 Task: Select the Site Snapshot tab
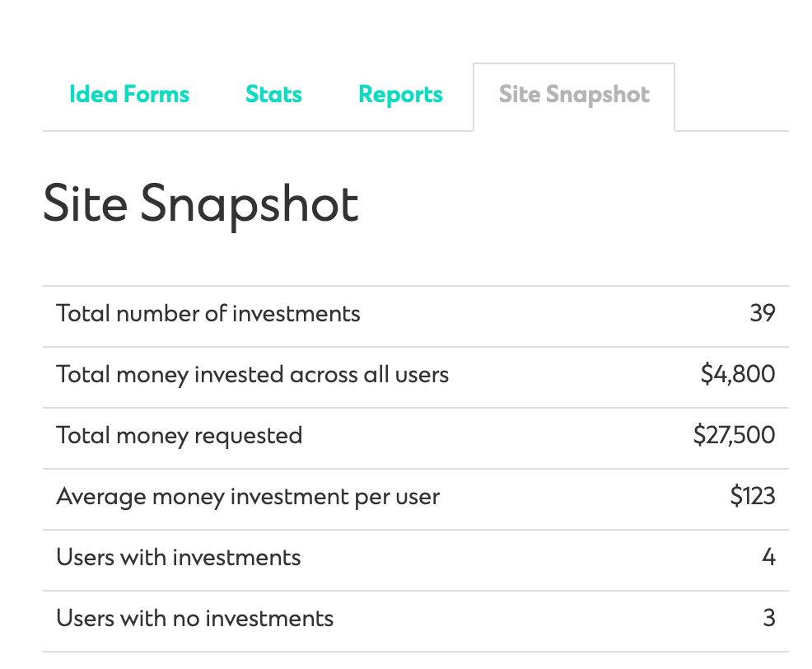[x=574, y=97]
